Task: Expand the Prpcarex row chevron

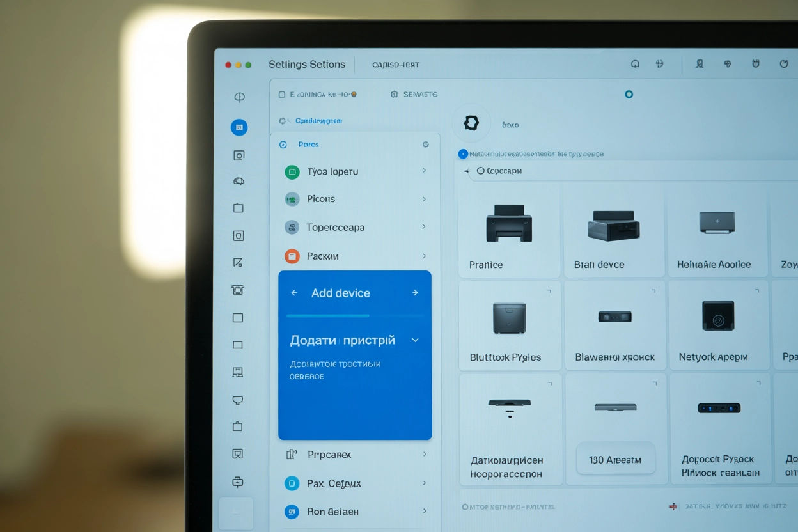Action: click(x=424, y=454)
